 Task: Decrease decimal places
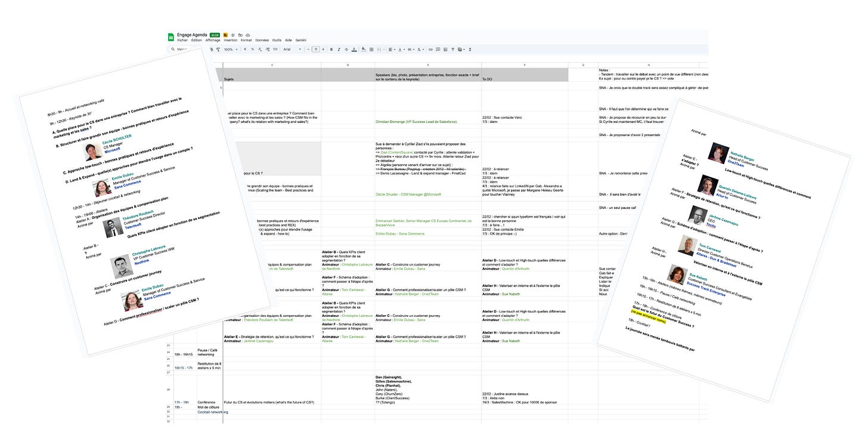click(260, 49)
